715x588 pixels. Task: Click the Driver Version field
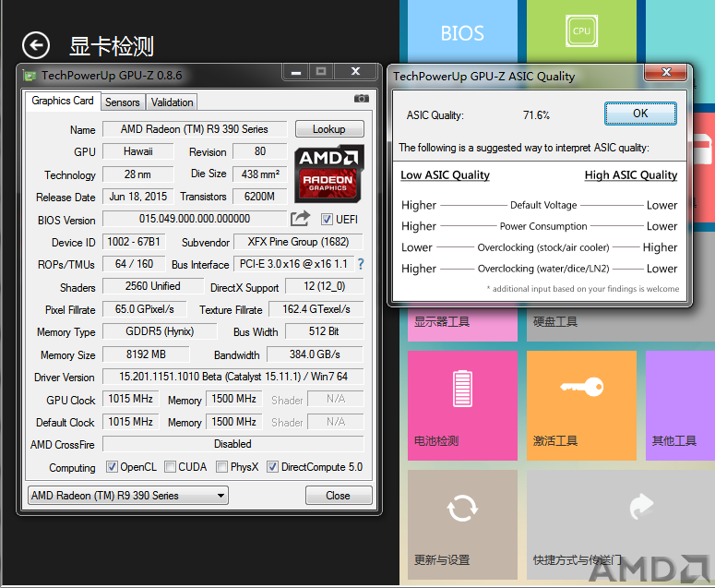(x=233, y=377)
